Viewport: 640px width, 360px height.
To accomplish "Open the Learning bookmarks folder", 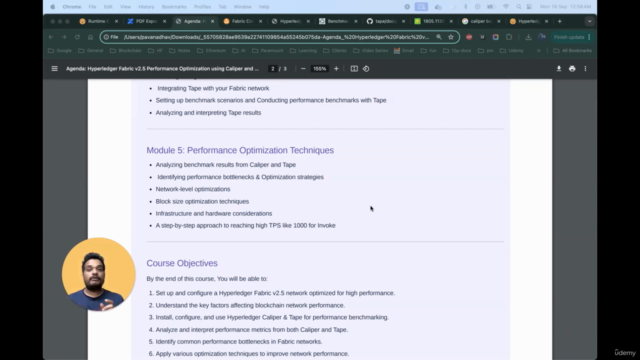I will [303, 51].
